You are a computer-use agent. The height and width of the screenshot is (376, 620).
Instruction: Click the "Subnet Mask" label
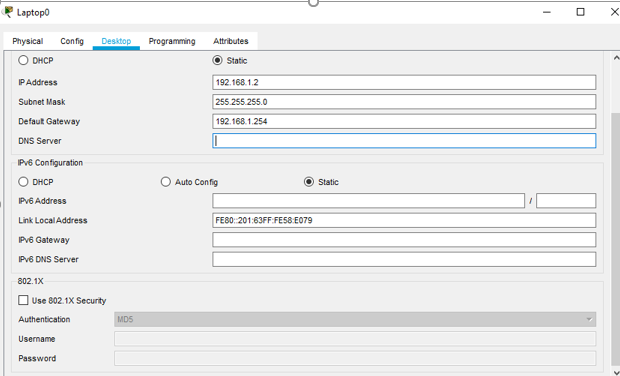coord(42,102)
